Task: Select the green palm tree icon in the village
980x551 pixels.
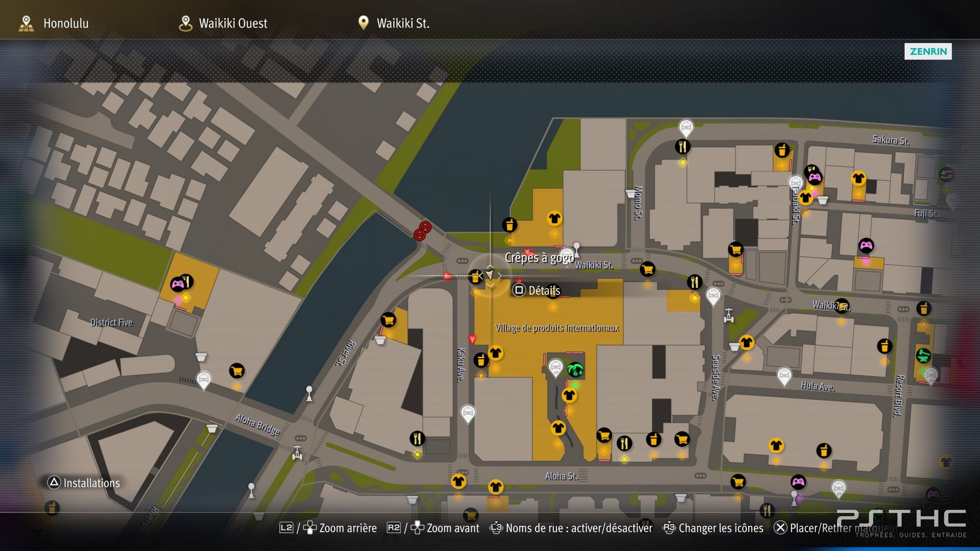Action: point(575,369)
